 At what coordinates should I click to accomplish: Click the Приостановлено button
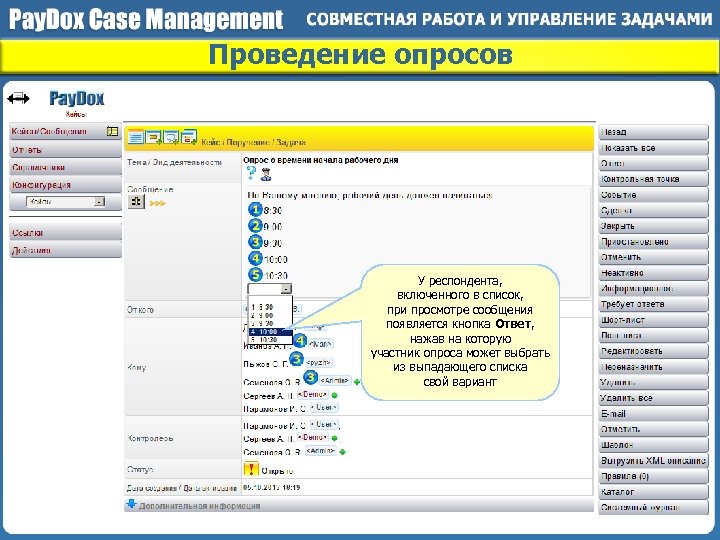pyautogui.click(x=653, y=242)
